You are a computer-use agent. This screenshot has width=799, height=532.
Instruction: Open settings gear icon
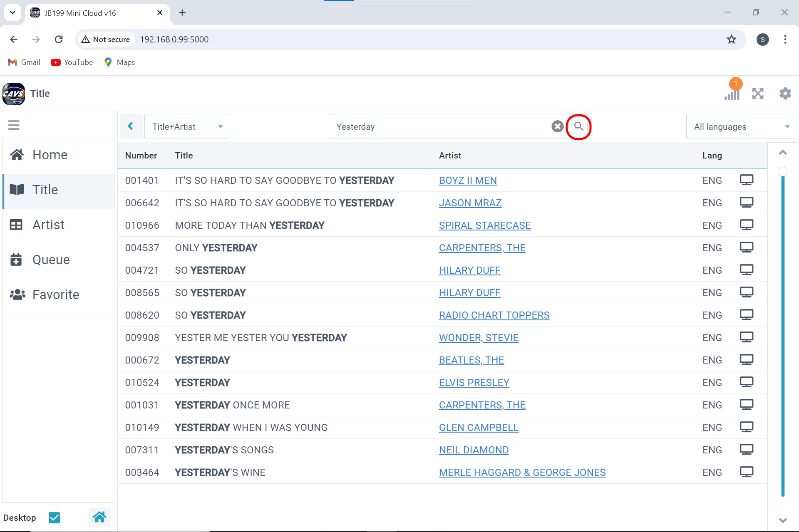tap(785, 94)
